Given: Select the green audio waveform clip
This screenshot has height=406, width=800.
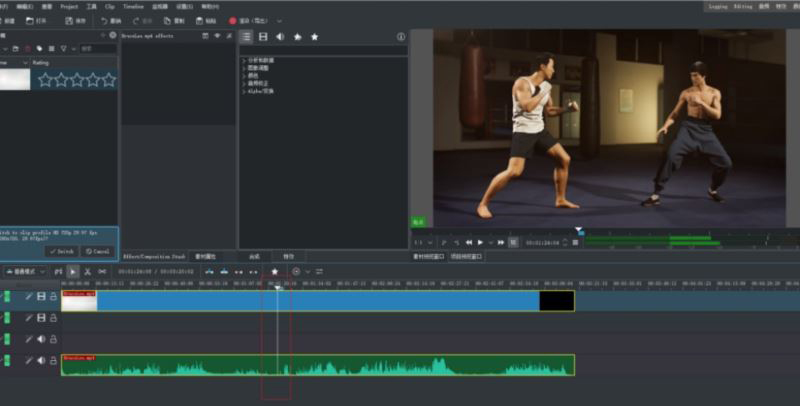Looking at the screenshot, I should pyautogui.click(x=318, y=365).
